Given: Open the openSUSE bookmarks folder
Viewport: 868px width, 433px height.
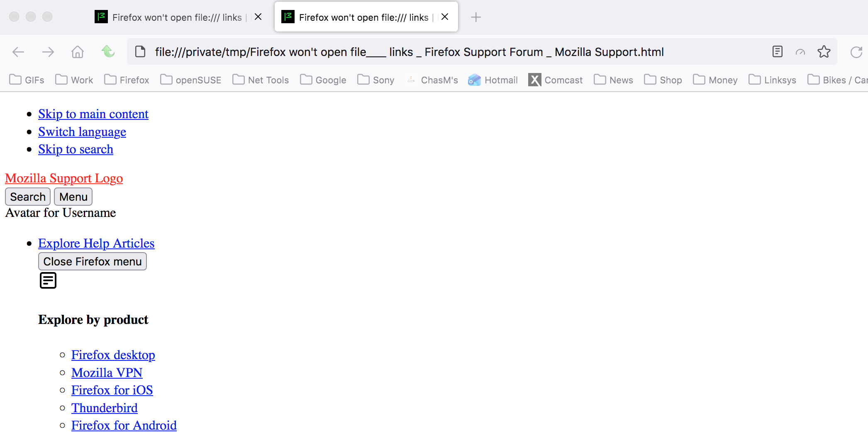Looking at the screenshot, I should click(x=191, y=80).
